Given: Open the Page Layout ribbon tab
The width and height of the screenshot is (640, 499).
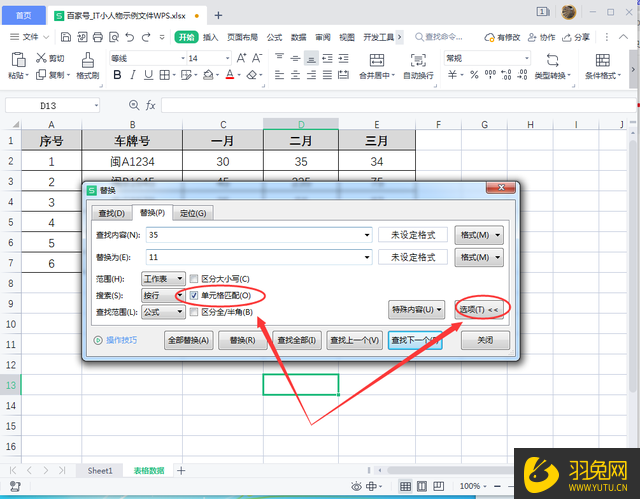Looking at the screenshot, I should (242, 37).
